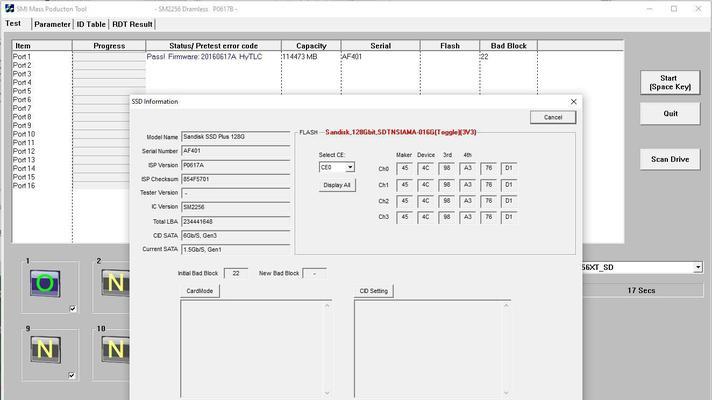Switch to the Parameter tab

pos(52,24)
